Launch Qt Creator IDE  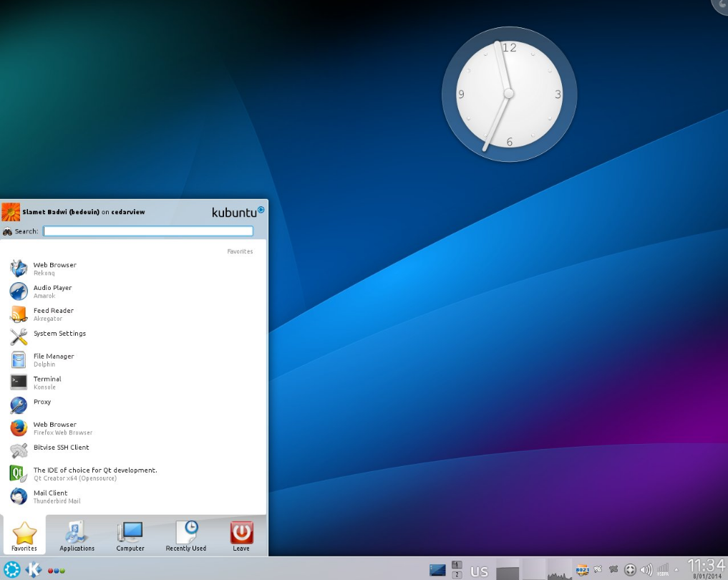click(134, 473)
